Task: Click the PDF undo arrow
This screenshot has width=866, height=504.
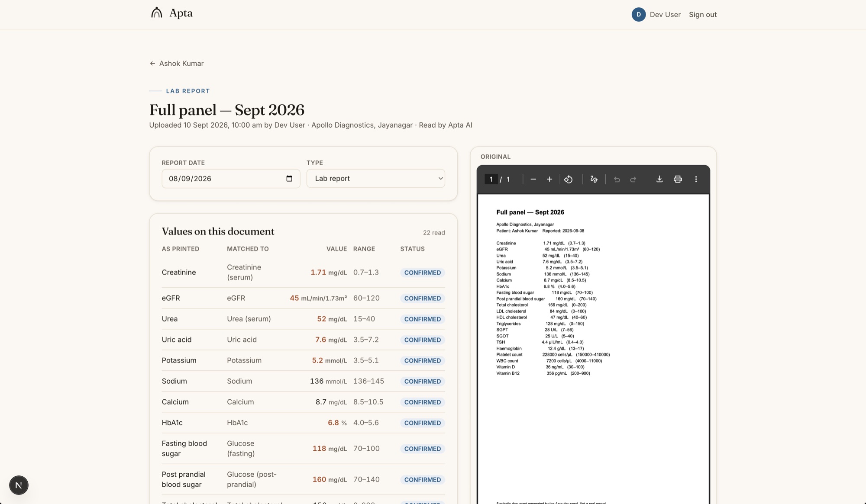Action: [x=617, y=179]
